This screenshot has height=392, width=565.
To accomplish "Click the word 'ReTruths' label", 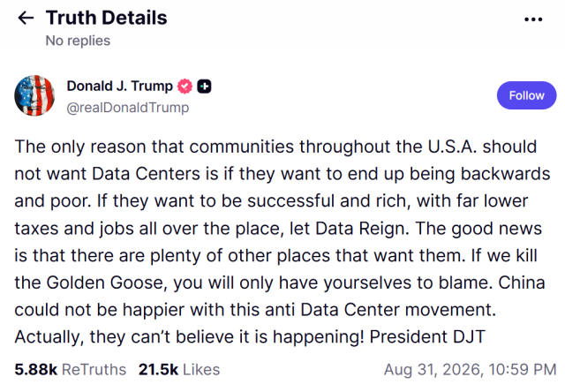I will [x=94, y=370].
